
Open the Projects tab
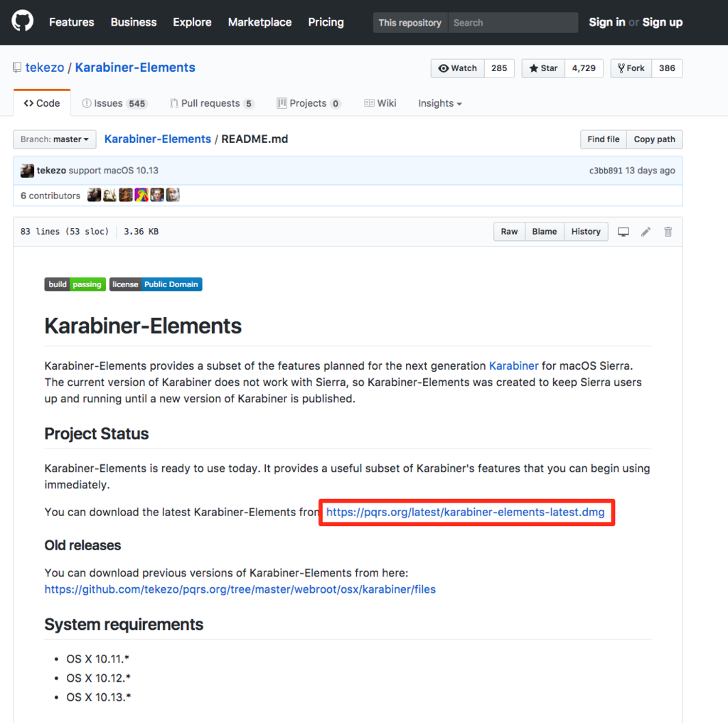309,103
